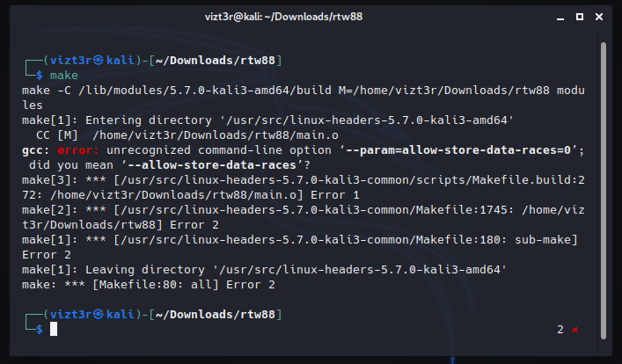Click the typed make command
The image size is (622, 364).
64,76
